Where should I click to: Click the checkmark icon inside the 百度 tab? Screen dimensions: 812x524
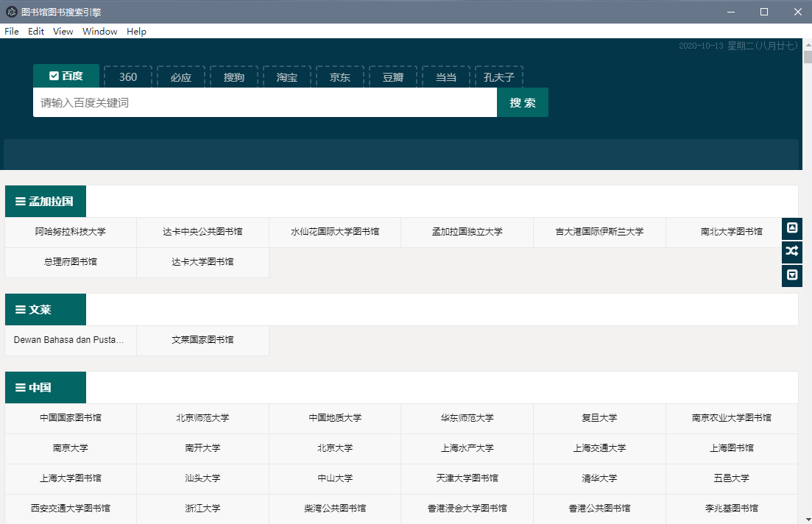54,75
